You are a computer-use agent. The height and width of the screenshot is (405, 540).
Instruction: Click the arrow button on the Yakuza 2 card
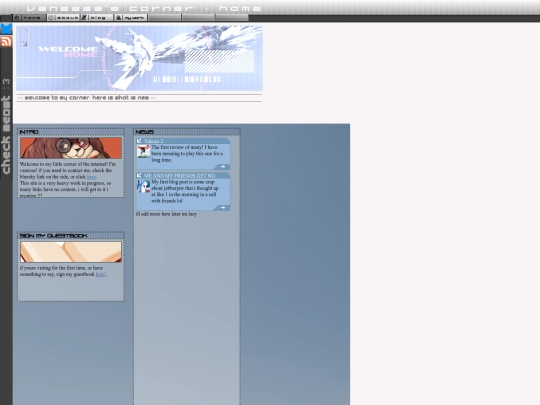(222, 167)
